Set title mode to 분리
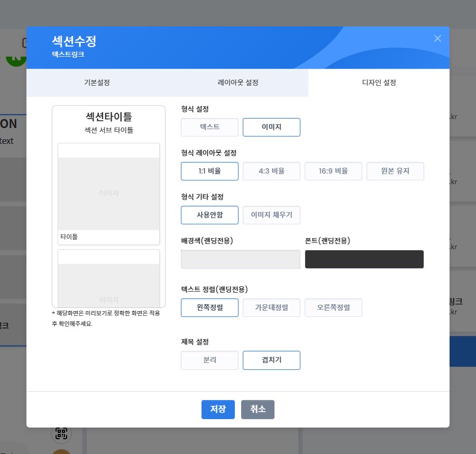 209,360
